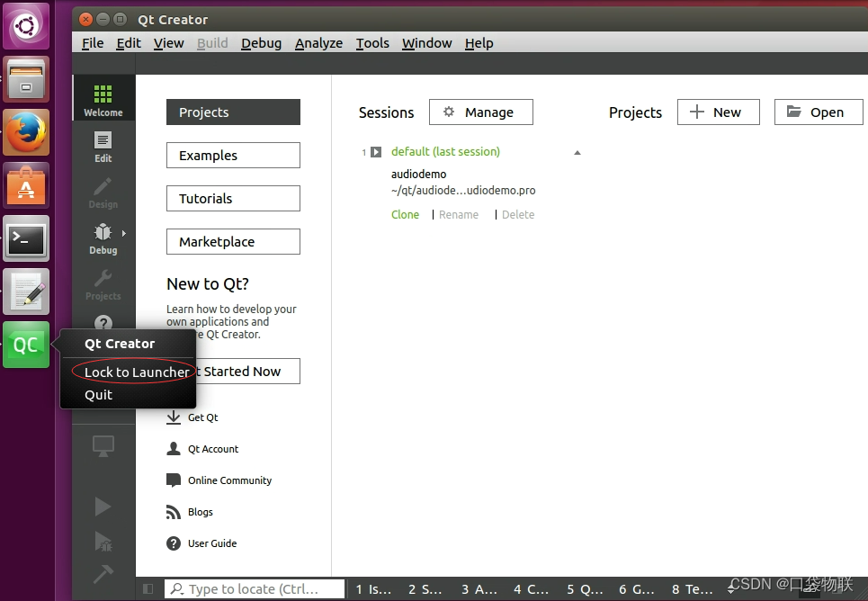Click the Qt Creator QC launcher icon
This screenshot has width=868, height=601.
click(x=26, y=345)
